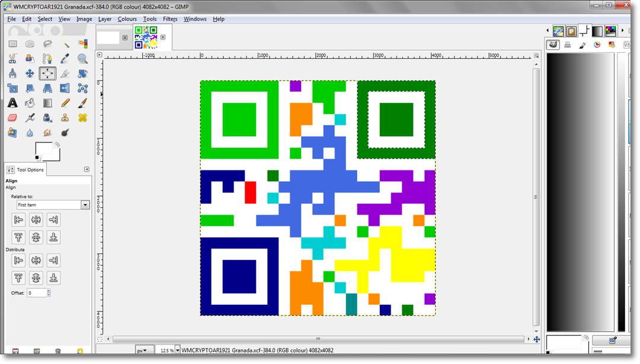This screenshot has width=640, height=364.
Task: Select the Shear tool
Action: tap(30, 88)
